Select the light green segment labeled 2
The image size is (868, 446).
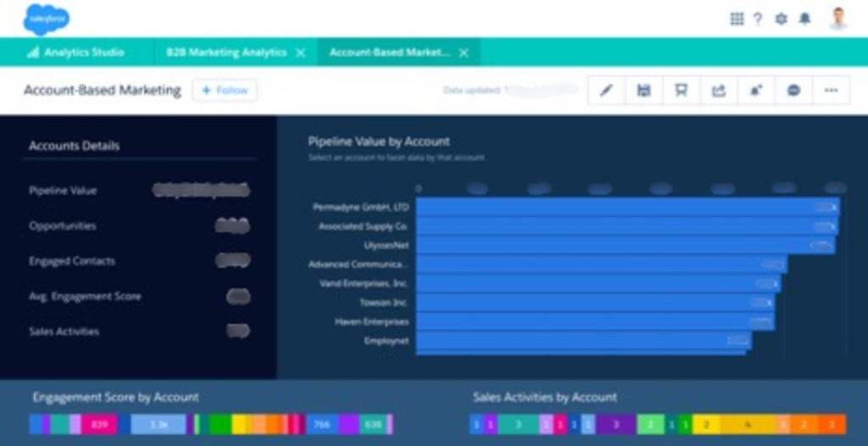point(650,425)
